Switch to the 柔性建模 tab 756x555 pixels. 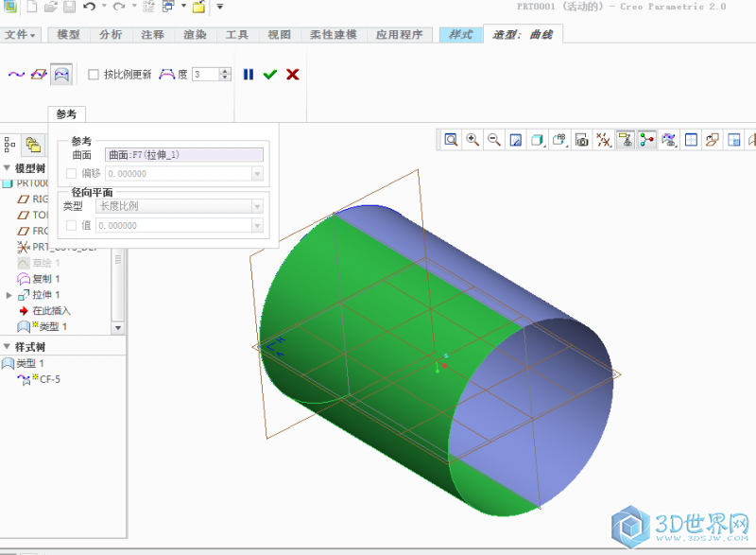pos(334,35)
